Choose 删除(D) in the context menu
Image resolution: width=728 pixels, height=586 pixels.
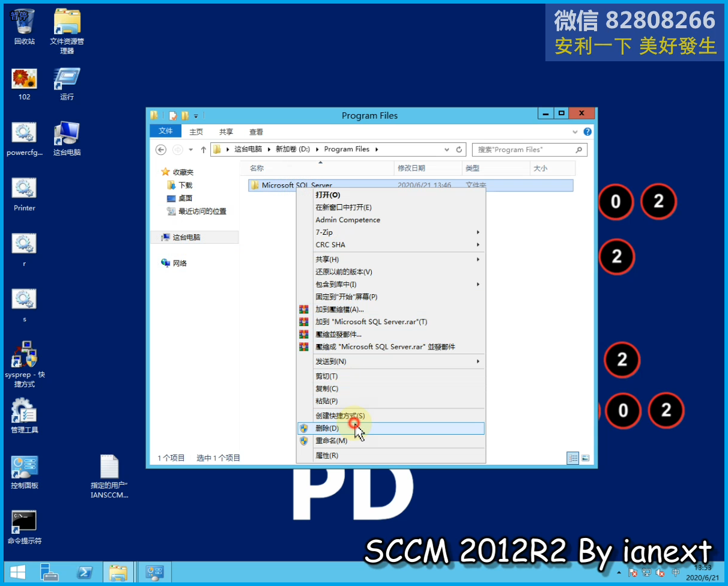(x=391, y=428)
